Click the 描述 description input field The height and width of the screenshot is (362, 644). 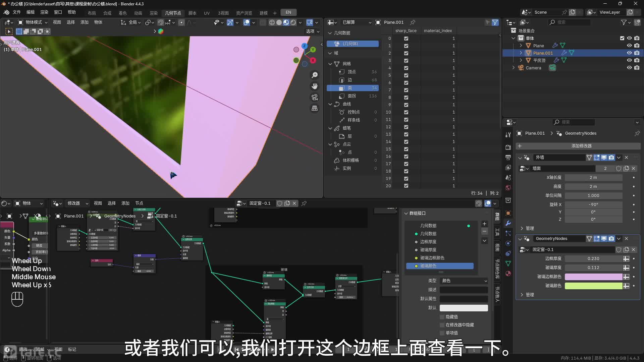(x=464, y=290)
